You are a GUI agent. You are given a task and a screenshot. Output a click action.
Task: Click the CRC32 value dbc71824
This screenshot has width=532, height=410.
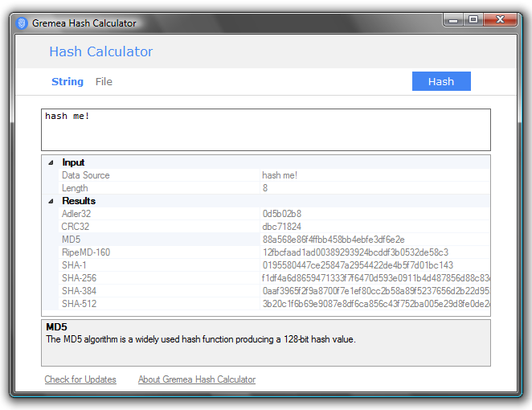pos(281,227)
